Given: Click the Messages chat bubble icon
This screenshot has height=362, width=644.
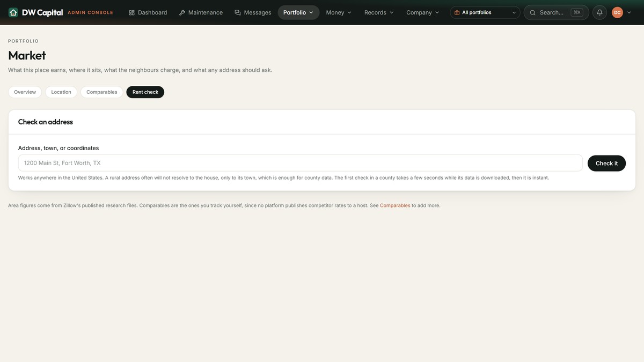Looking at the screenshot, I should [x=238, y=12].
